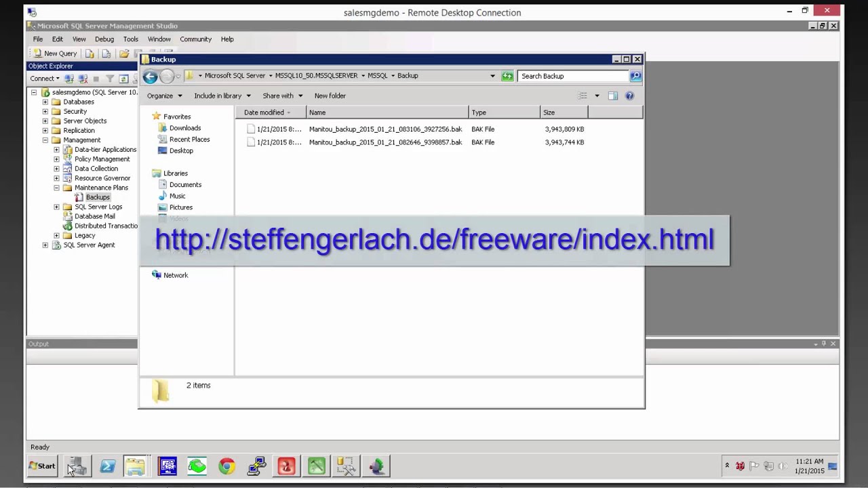Viewport: 868px width, 488px height.
Task: Open the Help menu in Management Studio
Action: click(x=228, y=39)
